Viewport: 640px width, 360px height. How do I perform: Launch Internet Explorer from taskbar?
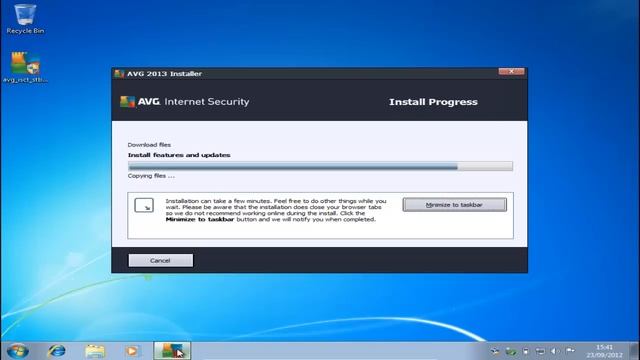(x=56, y=351)
